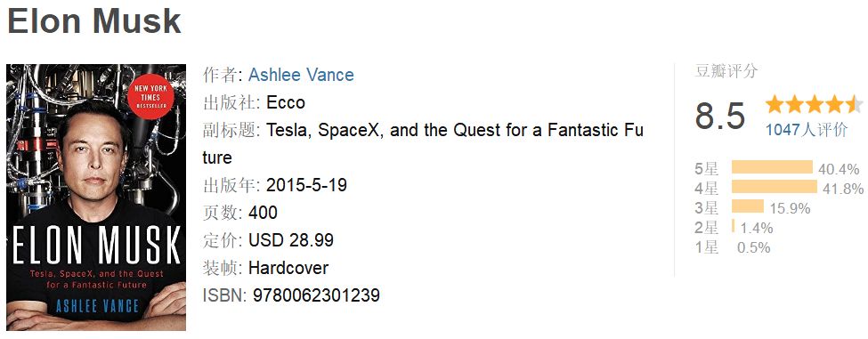The image size is (868, 339).
Task: Click the 豆瓣评分 heading label
Action: pyautogui.click(x=726, y=71)
